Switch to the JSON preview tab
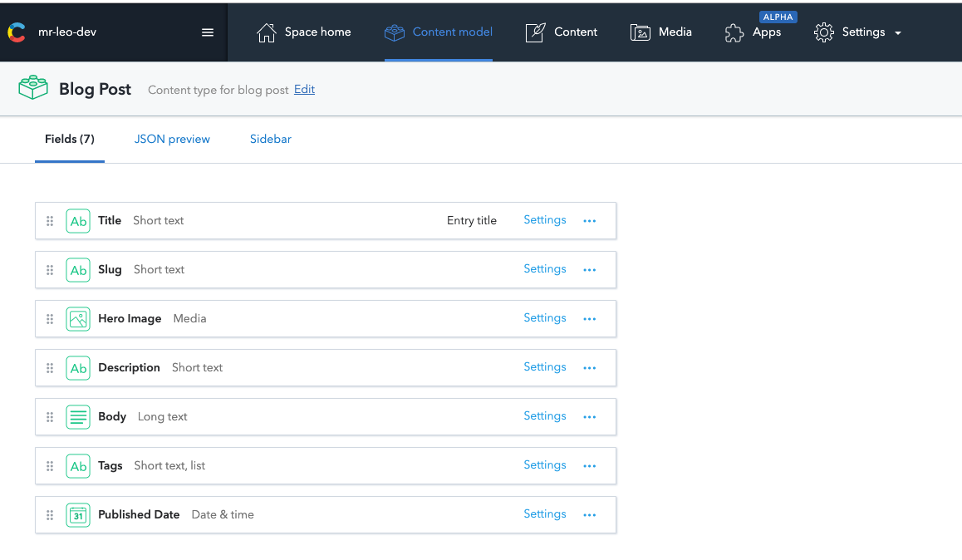This screenshot has height=560, width=962. pos(172,139)
